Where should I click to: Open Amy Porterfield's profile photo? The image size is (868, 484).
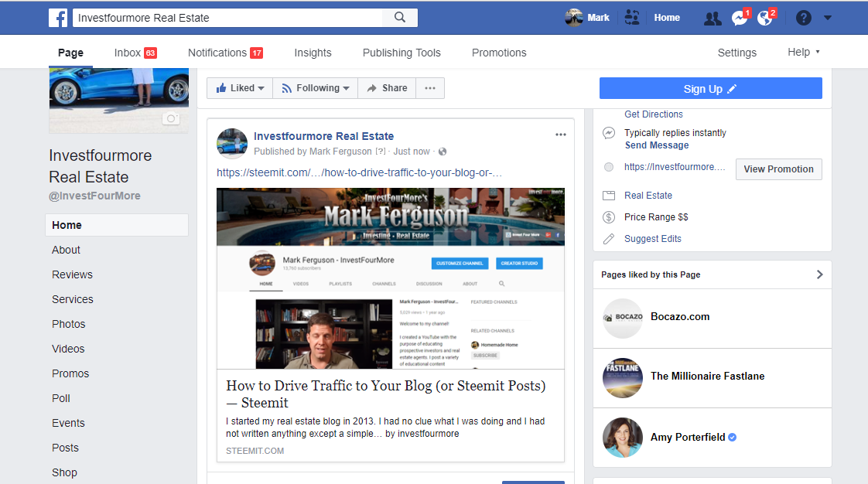point(623,438)
